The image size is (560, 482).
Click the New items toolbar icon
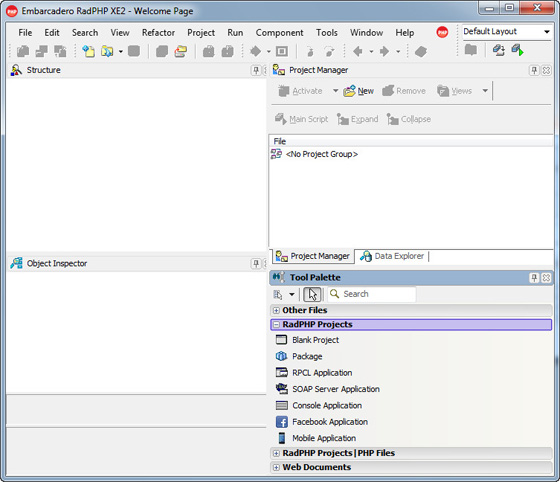[x=89, y=51]
